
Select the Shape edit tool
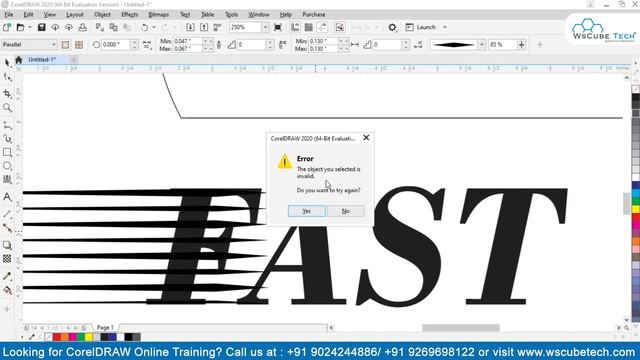[x=7, y=77]
